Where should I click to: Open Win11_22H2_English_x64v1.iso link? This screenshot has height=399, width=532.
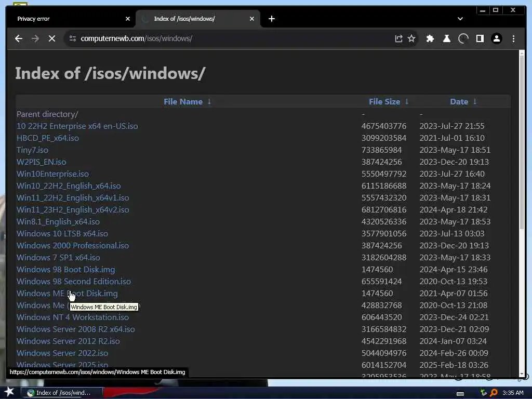pyautogui.click(x=73, y=198)
